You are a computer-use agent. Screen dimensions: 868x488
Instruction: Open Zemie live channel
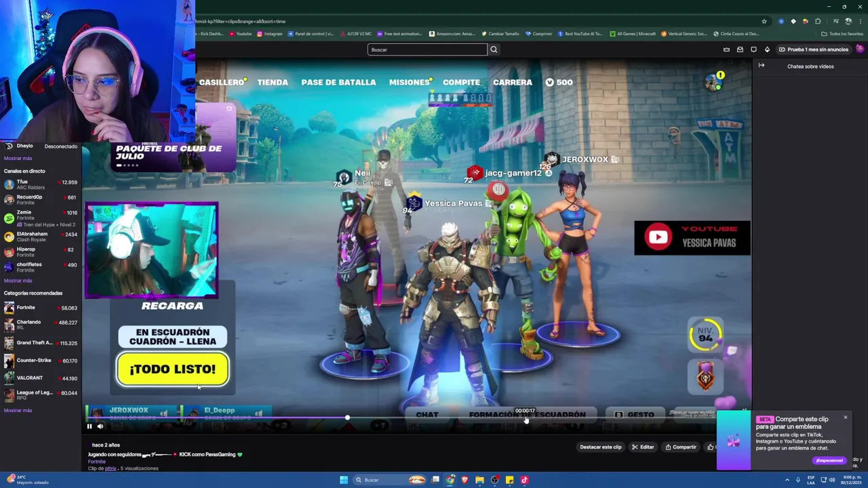tap(40, 218)
